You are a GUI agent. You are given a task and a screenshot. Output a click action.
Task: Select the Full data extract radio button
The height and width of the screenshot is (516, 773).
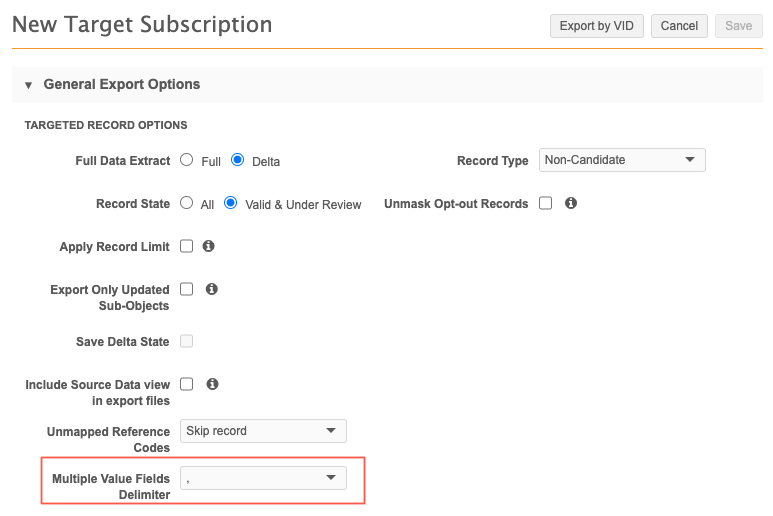tap(187, 160)
